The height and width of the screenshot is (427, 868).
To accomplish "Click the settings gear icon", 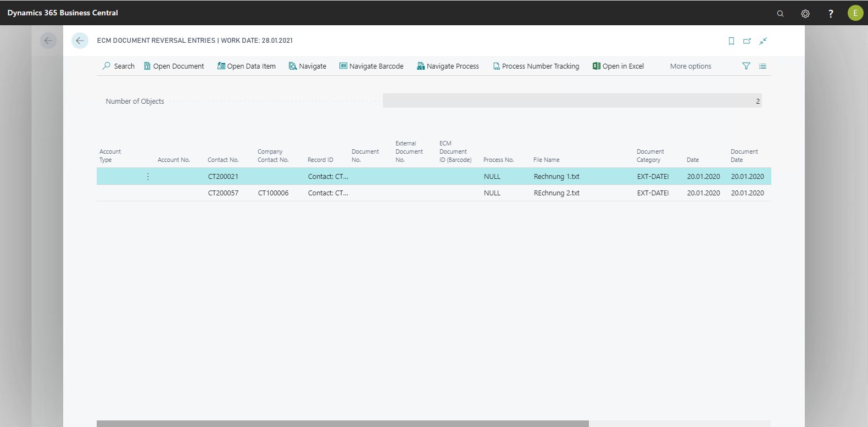I will coord(805,13).
